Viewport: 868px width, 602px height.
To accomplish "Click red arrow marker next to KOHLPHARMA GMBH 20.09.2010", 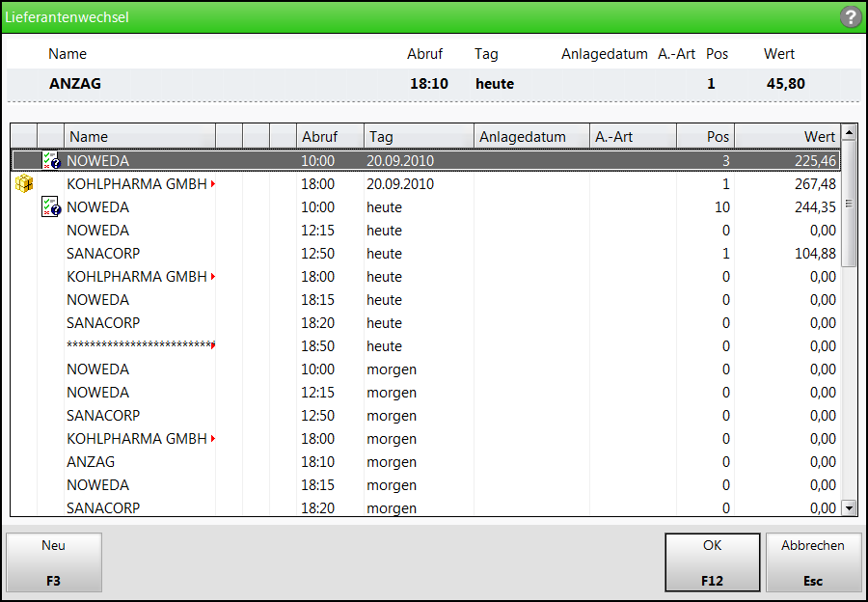I will point(213,184).
